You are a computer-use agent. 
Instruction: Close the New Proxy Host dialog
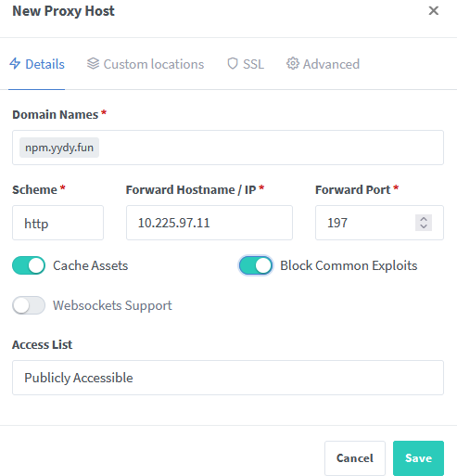434,11
